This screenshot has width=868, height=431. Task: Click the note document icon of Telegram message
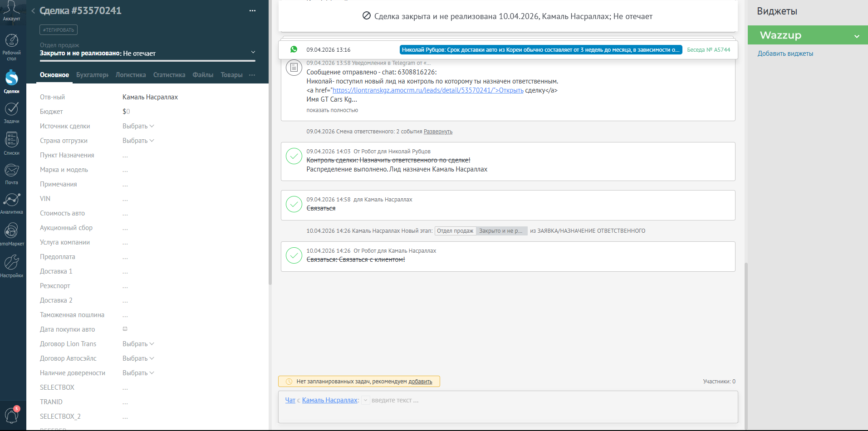click(x=294, y=68)
